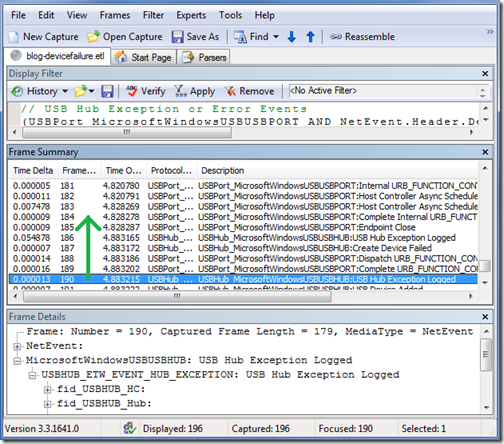Screen dimensions: 504x444
Task: Expand the fid_USBHUB_HC node
Action: [x=47, y=389]
